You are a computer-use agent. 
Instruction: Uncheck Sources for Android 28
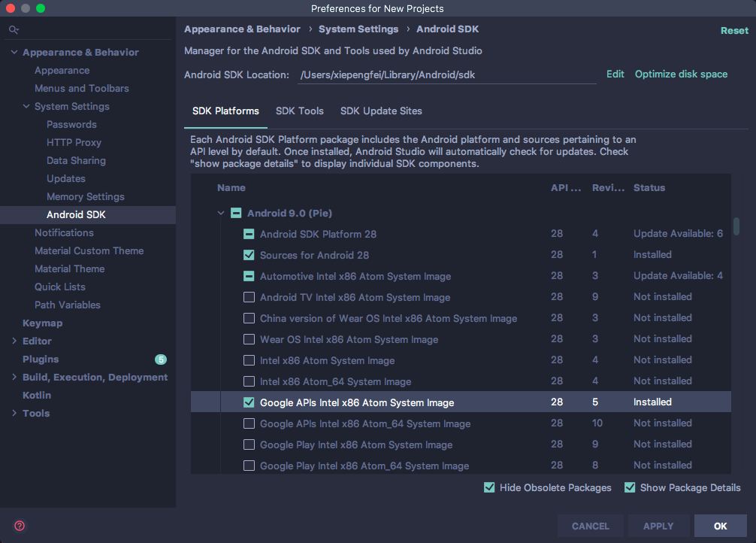click(249, 255)
